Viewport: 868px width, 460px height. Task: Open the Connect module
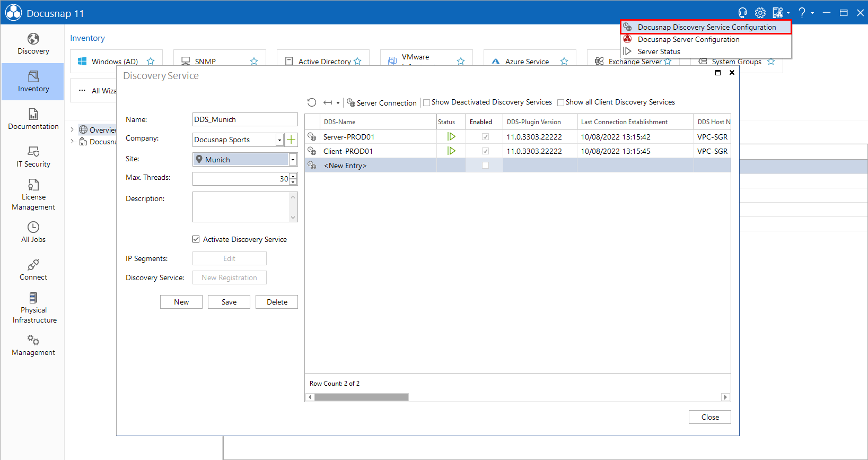(33, 270)
